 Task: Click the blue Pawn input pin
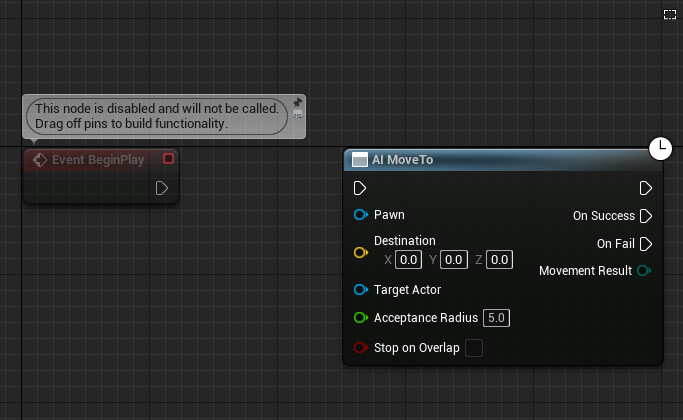(361, 214)
